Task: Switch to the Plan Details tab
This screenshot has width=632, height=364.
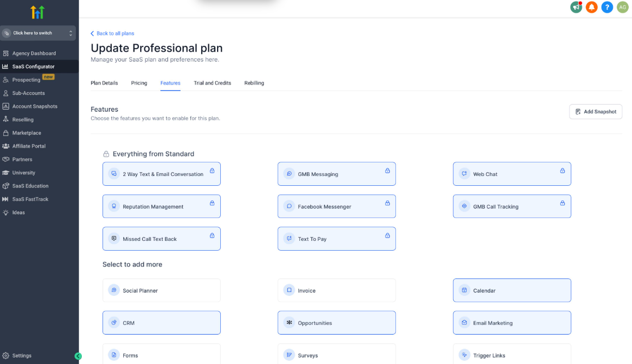Action: tap(104, 83)
